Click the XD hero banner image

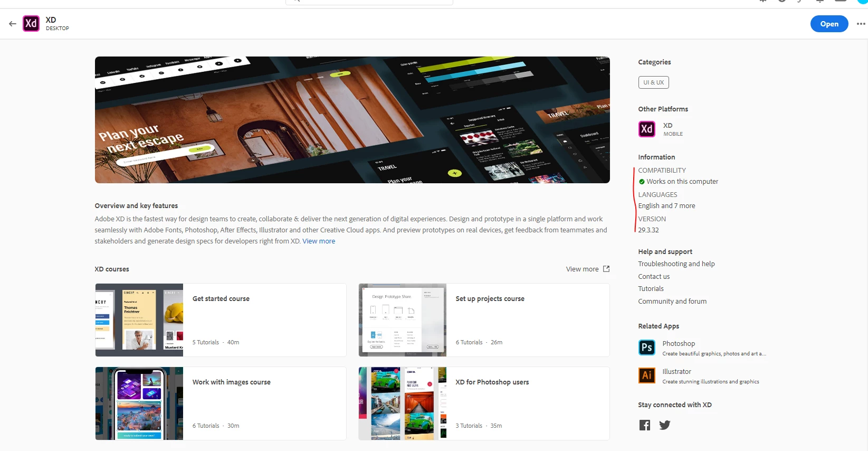click(x=352, y=120)
